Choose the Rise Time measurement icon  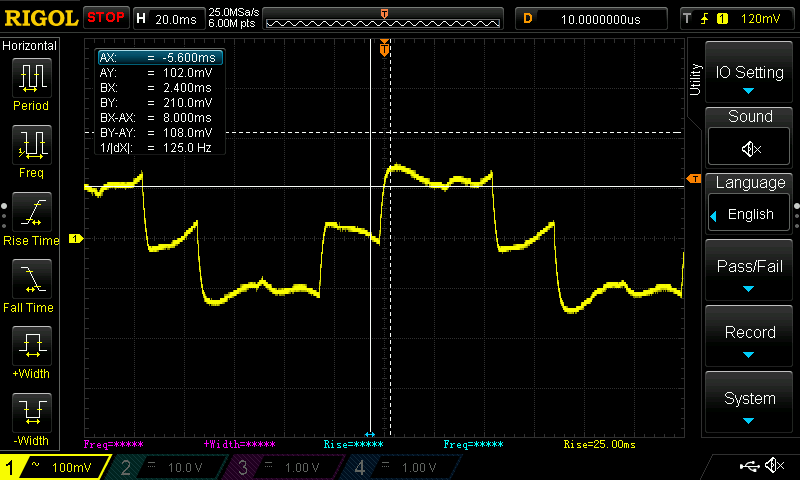(31, 214)
